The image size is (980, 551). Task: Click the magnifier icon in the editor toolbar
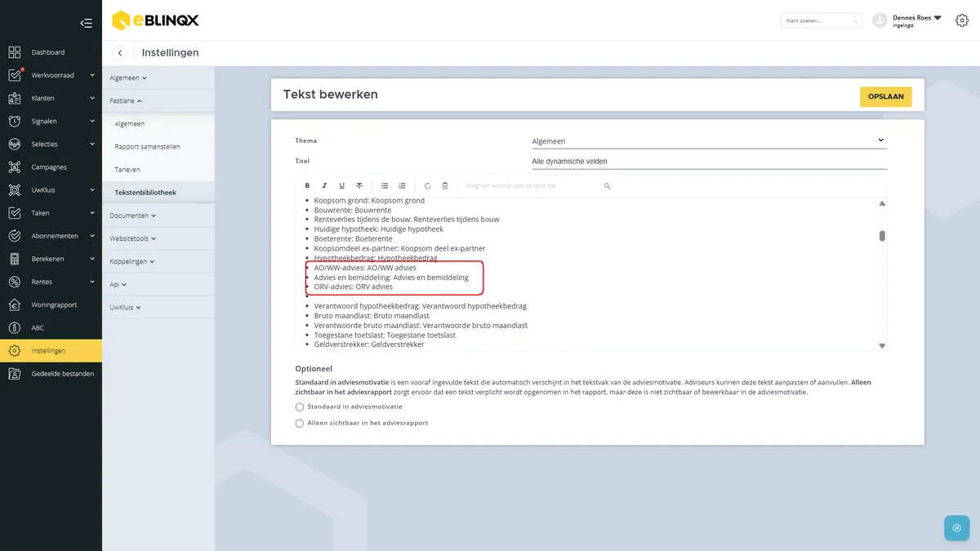(x=607, y=186)
